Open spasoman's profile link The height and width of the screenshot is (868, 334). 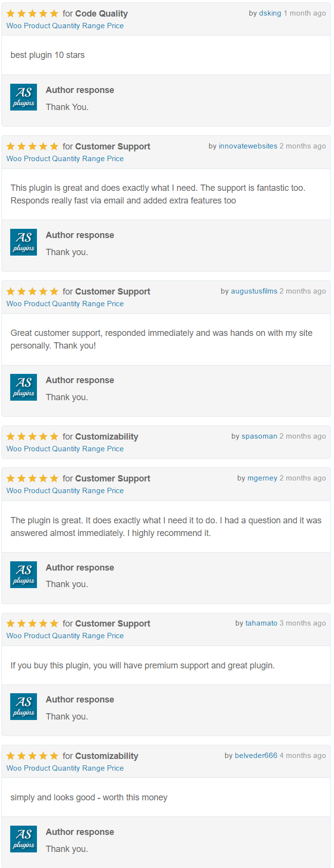pos(260,436)
